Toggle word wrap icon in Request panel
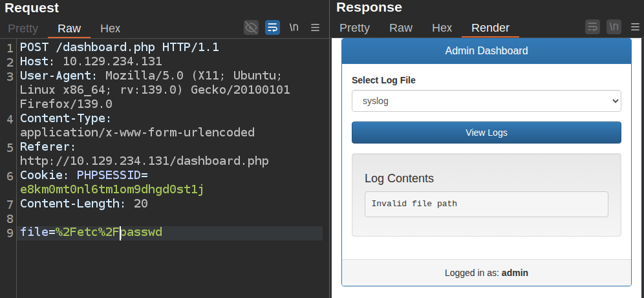644x298 pixels. click(x=272, y=27)
